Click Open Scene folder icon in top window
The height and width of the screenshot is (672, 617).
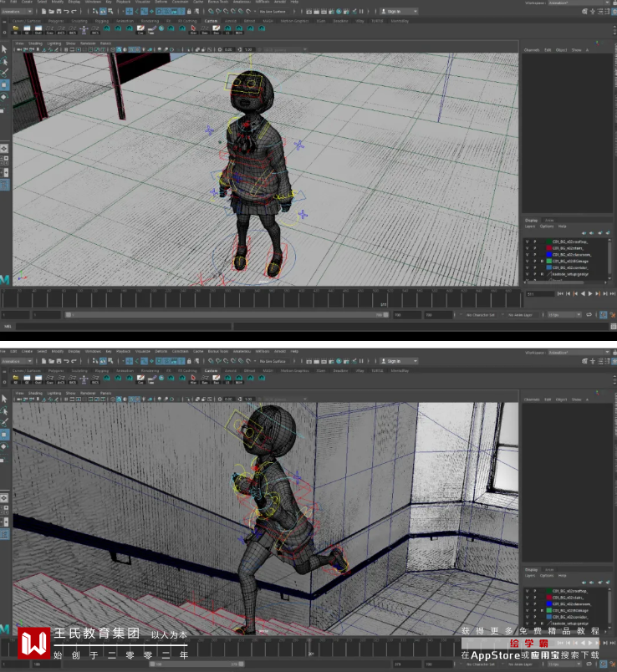point(51,12)
